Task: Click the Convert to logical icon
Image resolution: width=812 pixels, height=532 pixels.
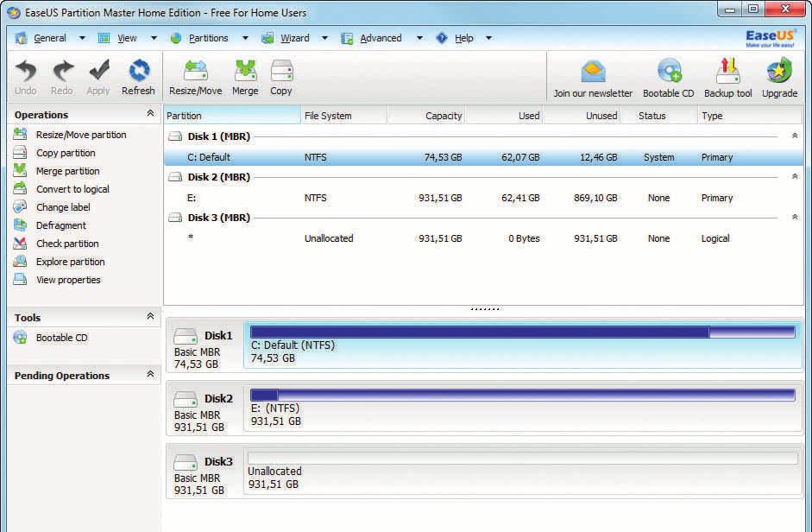Action: click(20, 189)
